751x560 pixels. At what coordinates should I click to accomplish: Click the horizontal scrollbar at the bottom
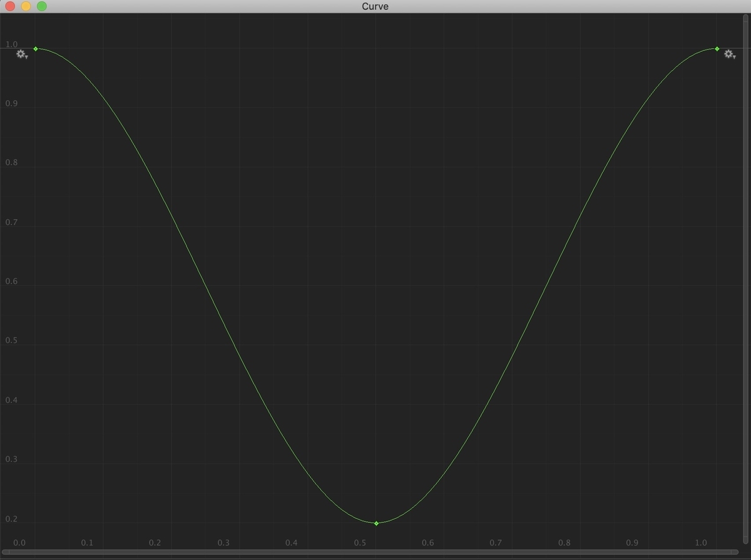tap(370, 552)
